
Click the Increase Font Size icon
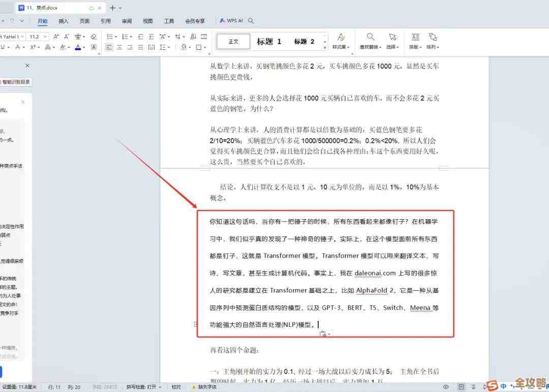pos(56,36)
